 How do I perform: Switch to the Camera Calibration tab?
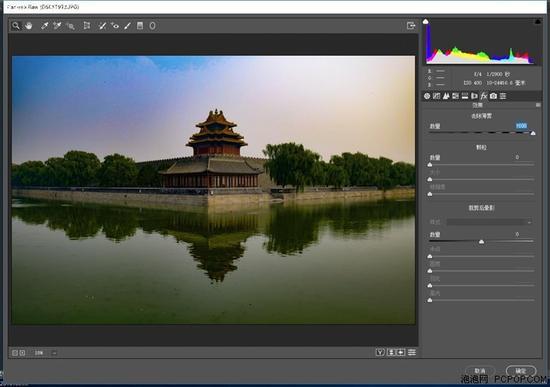[493, 96]
